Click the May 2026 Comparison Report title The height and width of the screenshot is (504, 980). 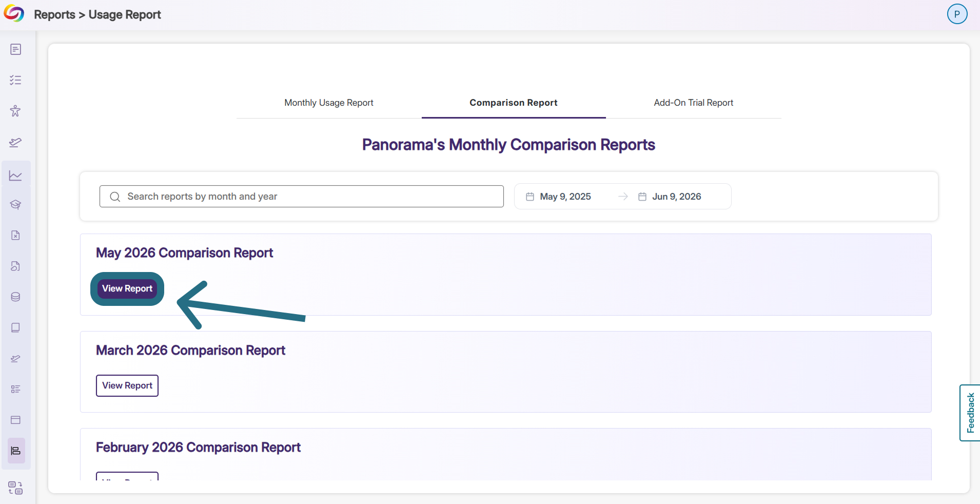[x=184, y=253]
